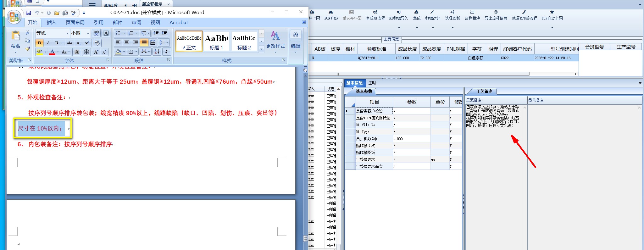
Task: Click the Format Painter brush icon
Action: coord(28,49)
